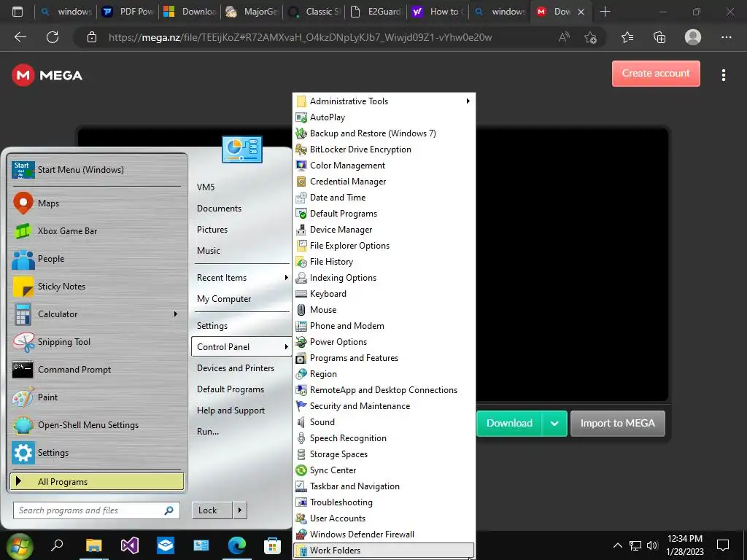
Task: Open Mouse settings
Action: pos(384,310)
